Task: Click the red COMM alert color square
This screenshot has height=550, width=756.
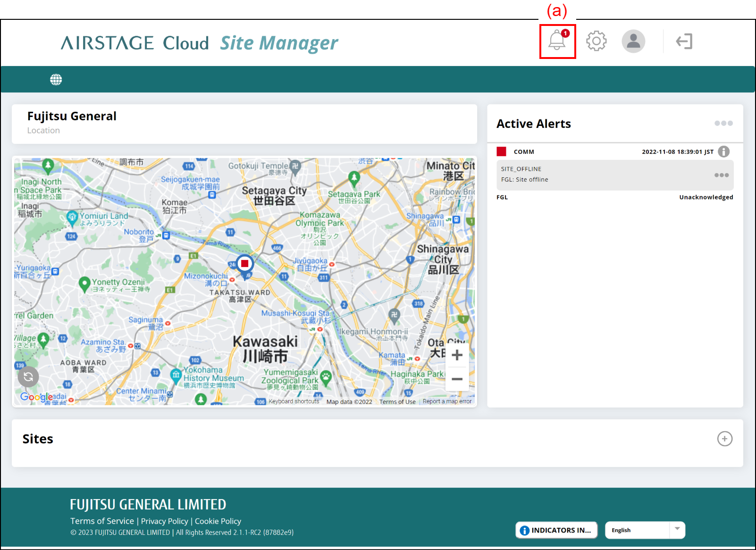Action: (501, 151)
